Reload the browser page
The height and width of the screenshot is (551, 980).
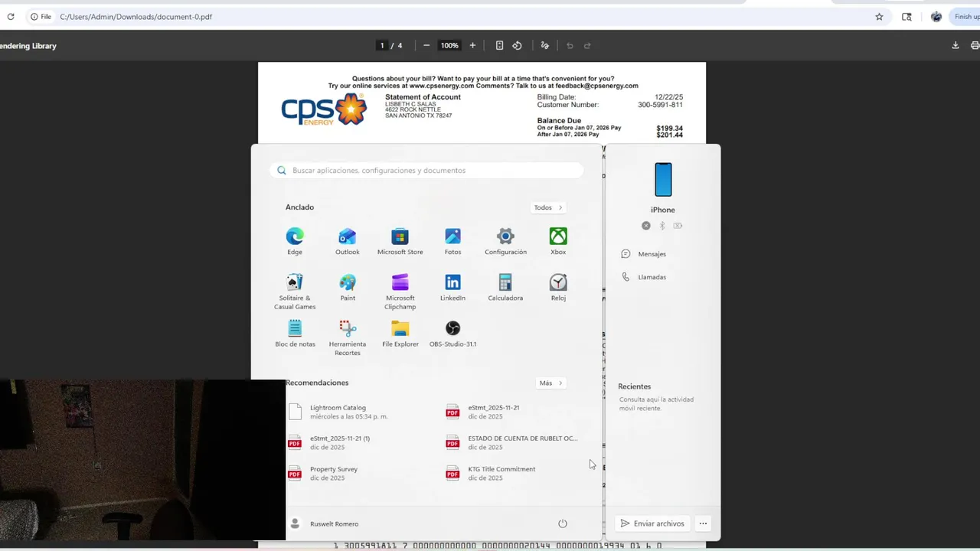point(11,17)
